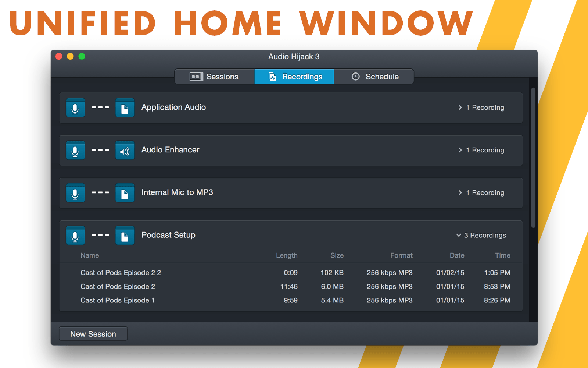Expand the Application Audio recordings chevron
The image size is (588, 368).
coord(460,107)
